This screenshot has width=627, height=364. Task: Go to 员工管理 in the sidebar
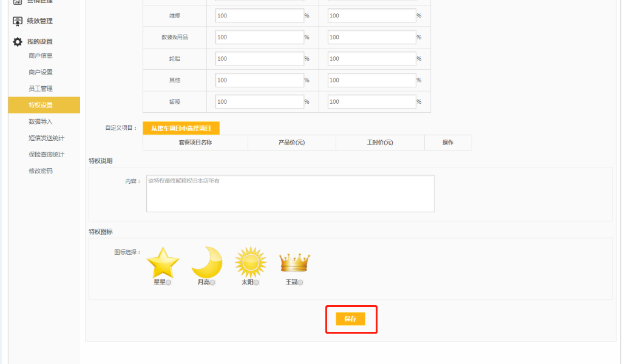pyautogui.click(x=41, y=89)
